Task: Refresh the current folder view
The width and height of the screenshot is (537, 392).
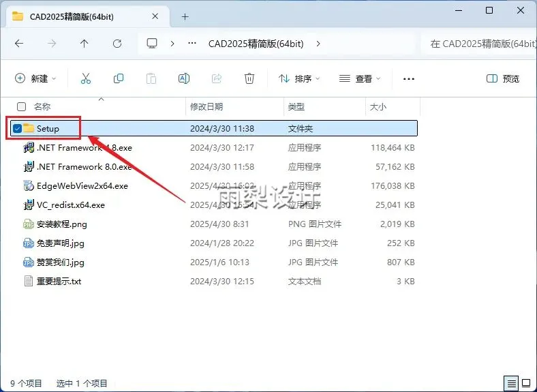Action: [117, 44]
